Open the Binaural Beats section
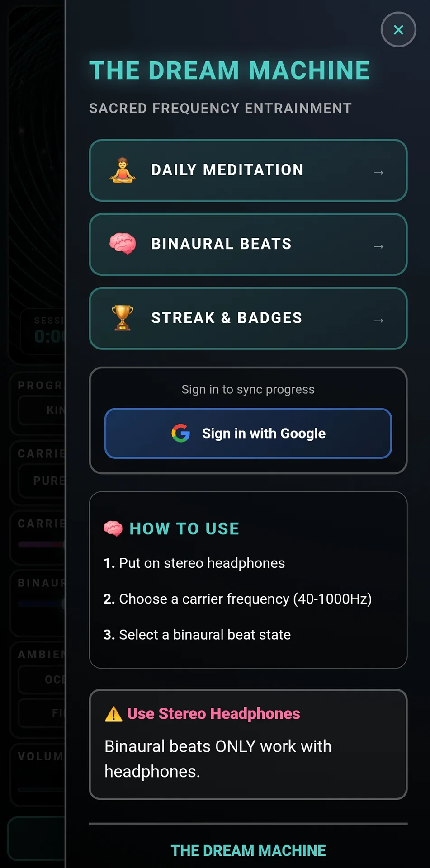The width and height of the screenshot is (430, 868). pyautogui.click(x=248, y=244)
